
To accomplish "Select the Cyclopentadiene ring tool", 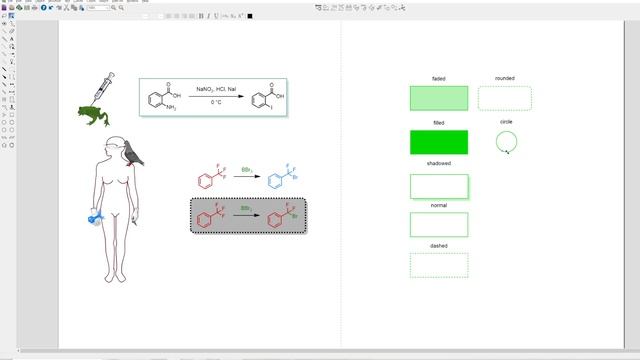I will click(x=4, y=145).
